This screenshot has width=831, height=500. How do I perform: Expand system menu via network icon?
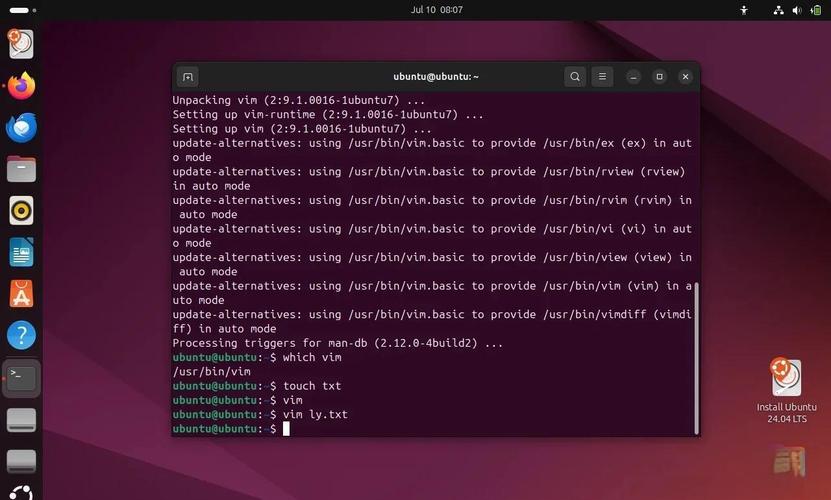(779, 10)
